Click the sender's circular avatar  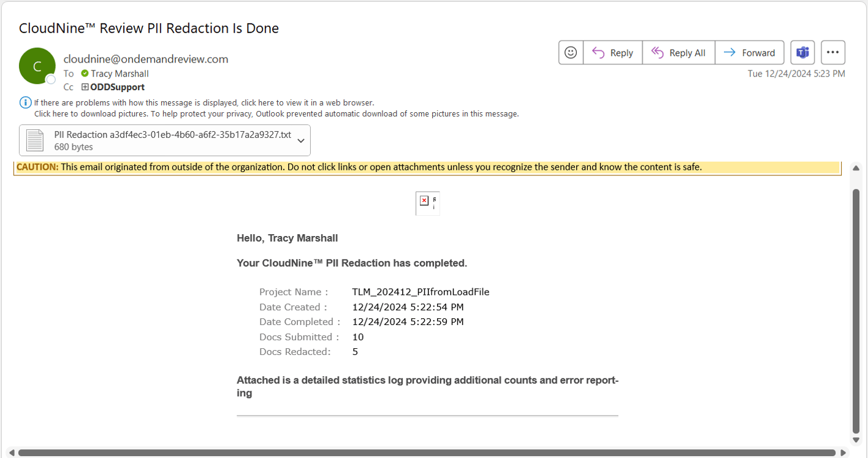tap(37, 66)
